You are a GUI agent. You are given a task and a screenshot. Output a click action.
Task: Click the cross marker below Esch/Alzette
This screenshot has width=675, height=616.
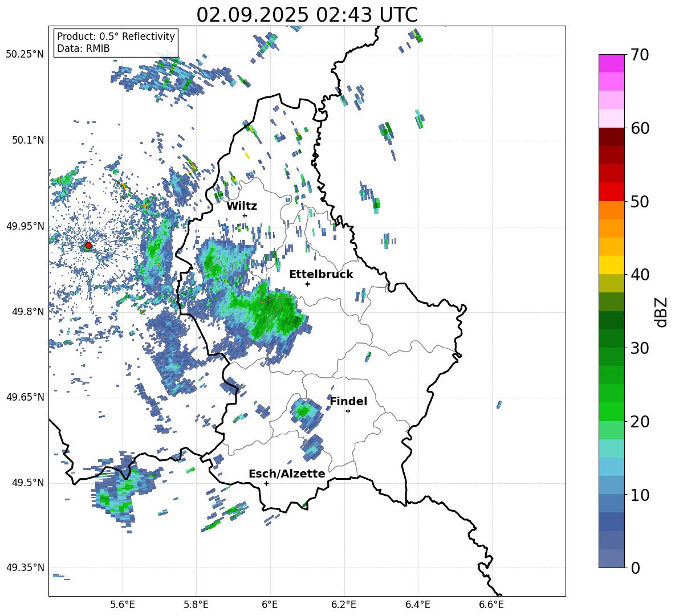coord(266,483)
